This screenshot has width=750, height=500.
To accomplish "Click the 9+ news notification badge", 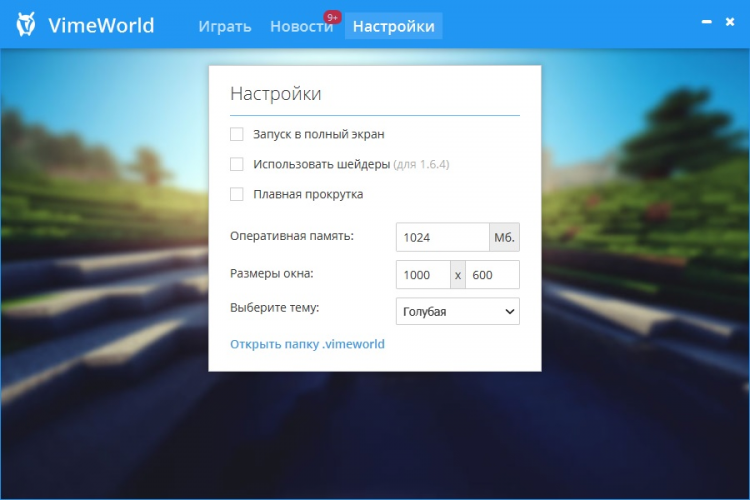I will pyautogui.click(x=332, y=17).
